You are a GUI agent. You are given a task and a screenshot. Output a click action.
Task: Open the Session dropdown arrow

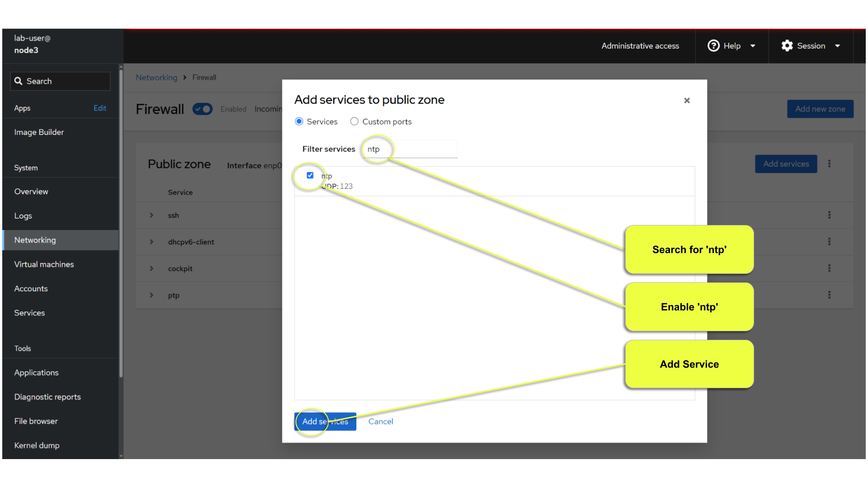pos(837,46)
